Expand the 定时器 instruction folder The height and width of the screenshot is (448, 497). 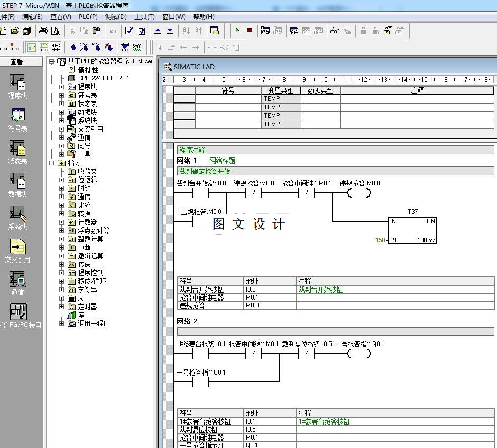(x=61, y=307)
